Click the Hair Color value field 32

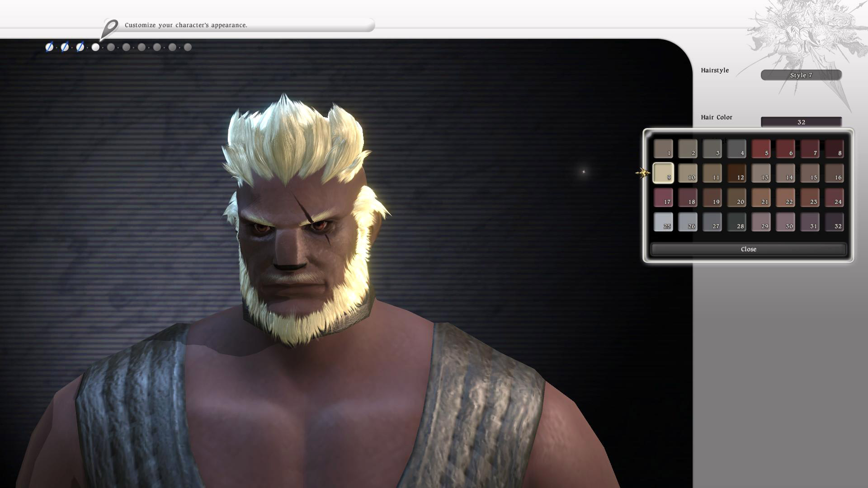[801, 122]
